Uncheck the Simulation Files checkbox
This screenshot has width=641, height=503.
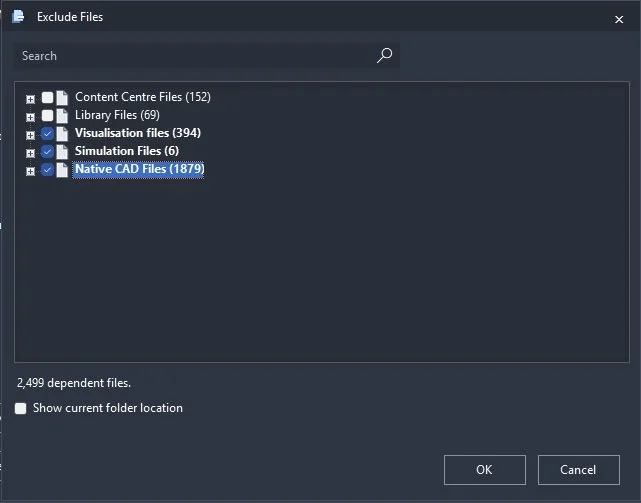[x=47, y=151]
